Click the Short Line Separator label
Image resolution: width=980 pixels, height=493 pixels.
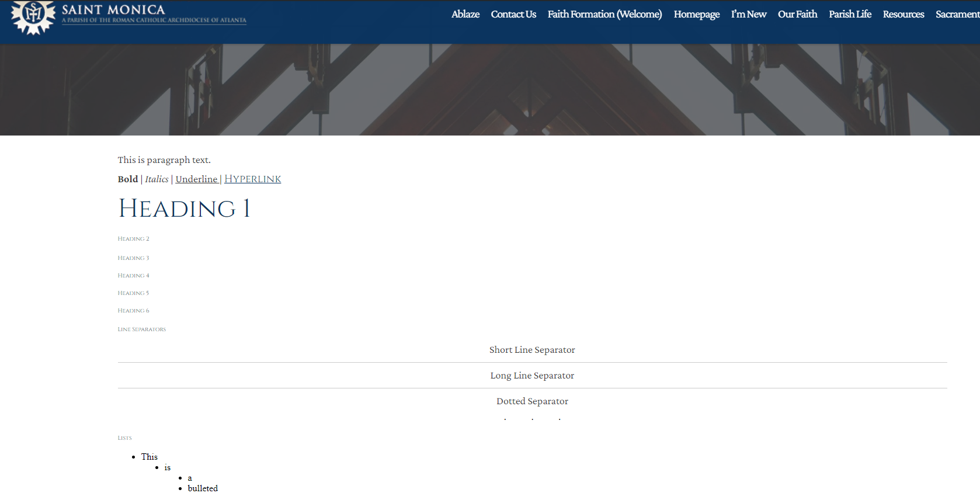(531, 350)
